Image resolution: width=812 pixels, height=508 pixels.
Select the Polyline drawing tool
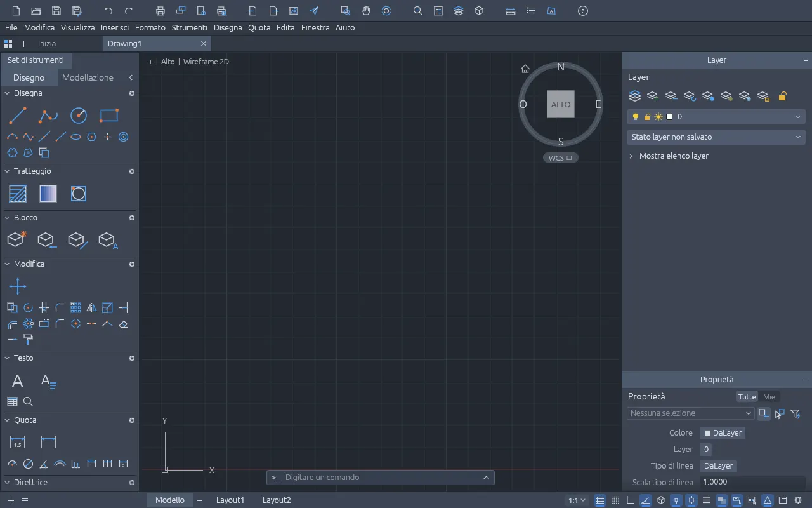coord(48,116)
